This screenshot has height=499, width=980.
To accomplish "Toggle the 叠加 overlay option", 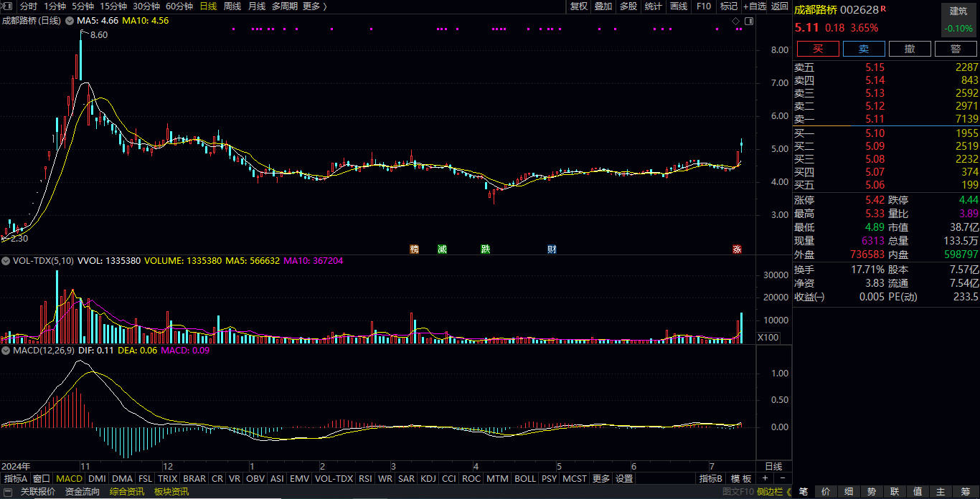I will (603, 6).
